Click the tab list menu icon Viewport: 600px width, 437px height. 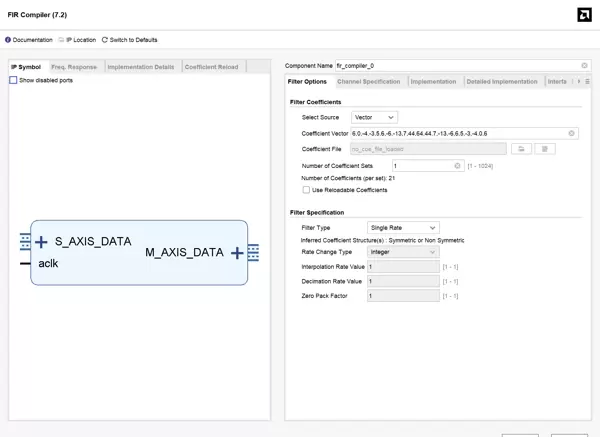[587, 82]
